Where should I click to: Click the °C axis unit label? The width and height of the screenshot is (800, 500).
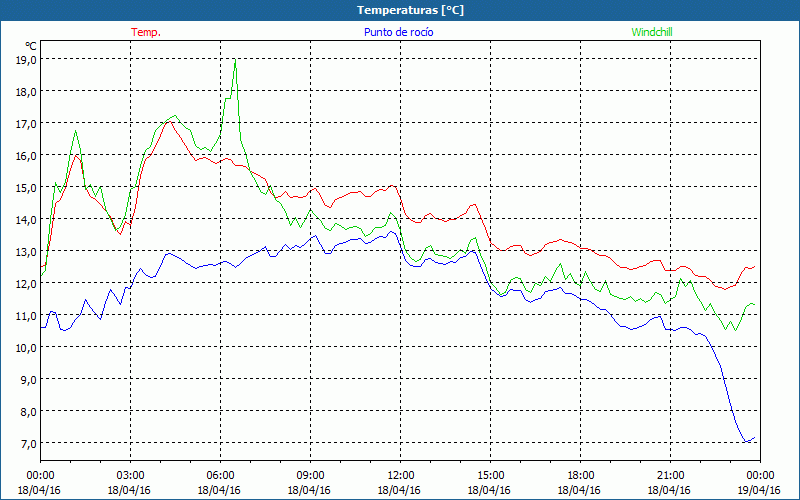tap(31, 46)
